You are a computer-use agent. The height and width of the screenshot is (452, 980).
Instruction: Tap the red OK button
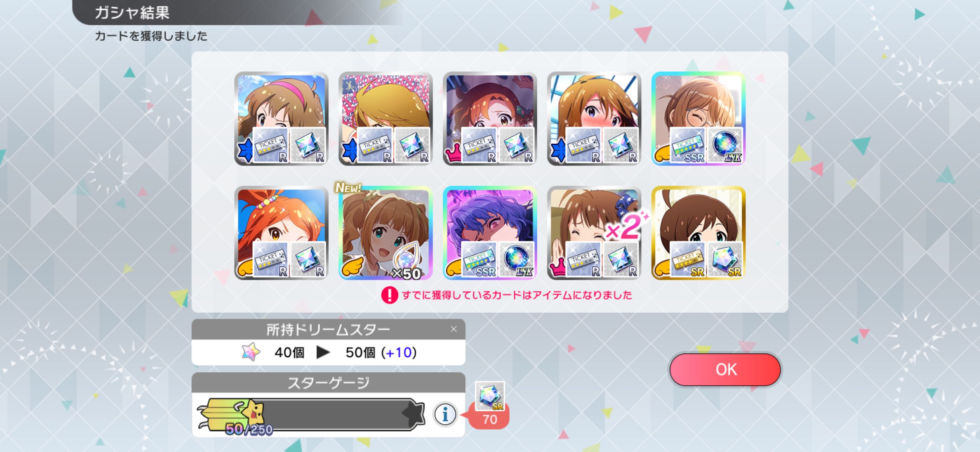click(725, 369)
